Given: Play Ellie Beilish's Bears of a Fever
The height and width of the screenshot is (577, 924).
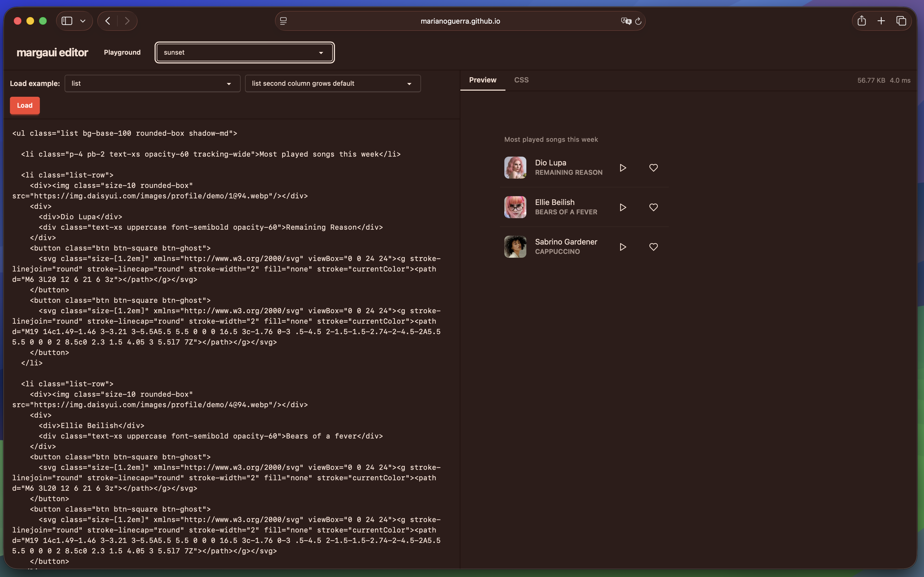Looking at the screenshot, I should point(623,207).
